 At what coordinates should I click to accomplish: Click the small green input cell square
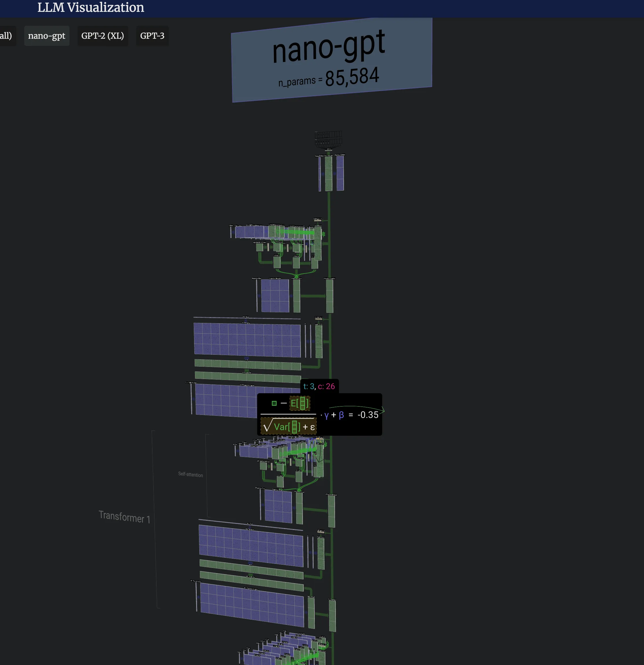(274, 403)
